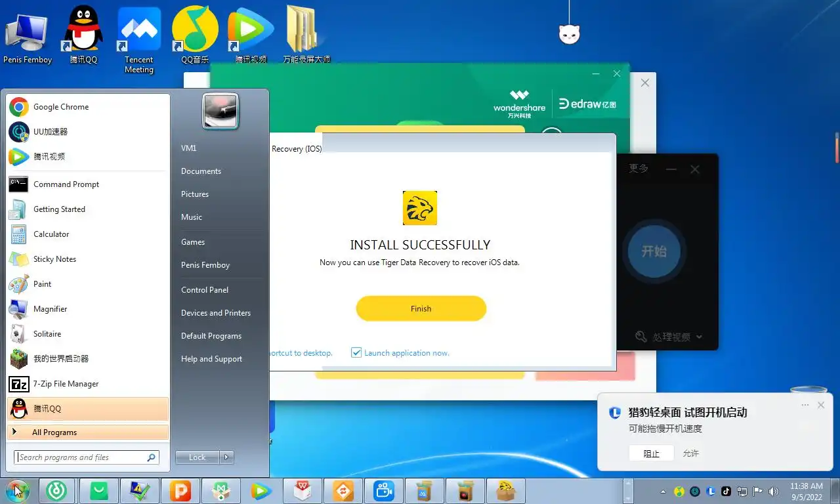Viewport: 840px width, 504px height.
Task: Launch 我的世界启动器 from the Start menu
Action: click(x=87, y=359)
